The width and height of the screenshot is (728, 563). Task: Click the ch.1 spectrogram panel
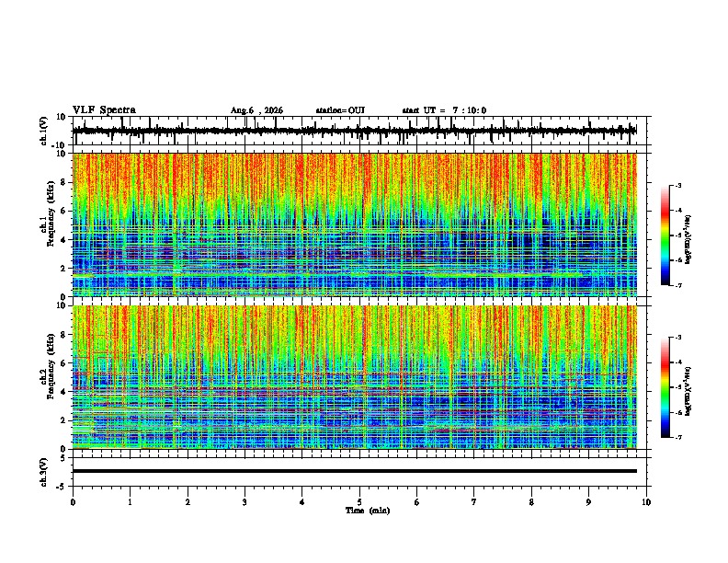pos(355,224)
